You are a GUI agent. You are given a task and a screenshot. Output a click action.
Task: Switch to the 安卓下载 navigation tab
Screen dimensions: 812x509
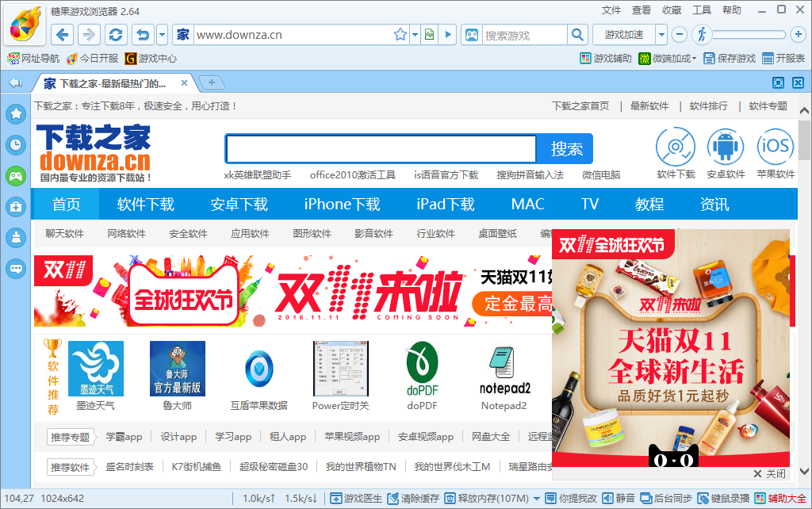[x=239, y=205]
